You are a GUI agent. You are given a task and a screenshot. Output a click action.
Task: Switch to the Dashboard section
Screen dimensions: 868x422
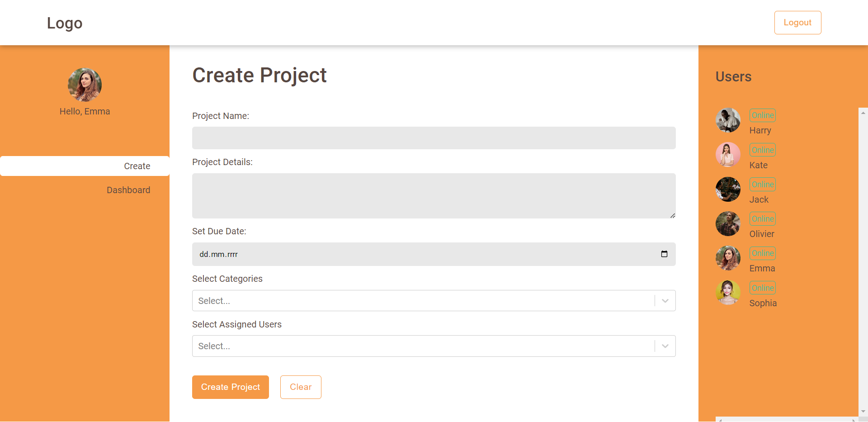pyautogui.click(x=128, y=190)
